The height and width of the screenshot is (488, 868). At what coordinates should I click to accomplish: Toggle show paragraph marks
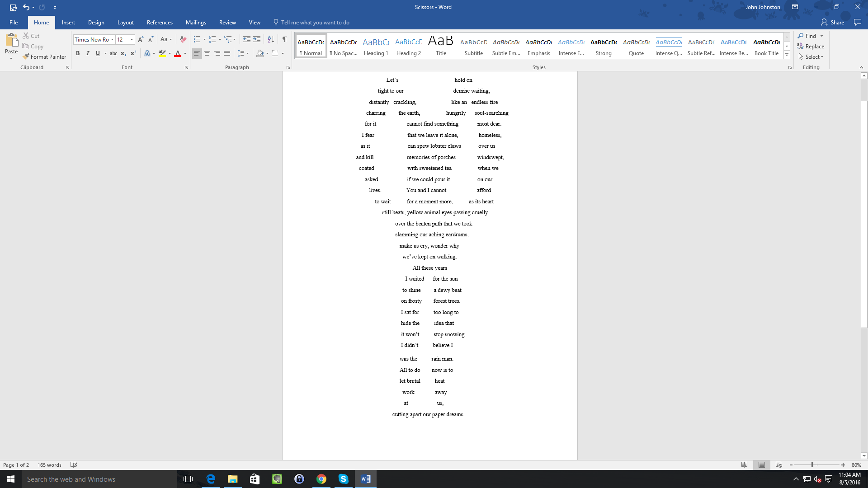point(285,39)
